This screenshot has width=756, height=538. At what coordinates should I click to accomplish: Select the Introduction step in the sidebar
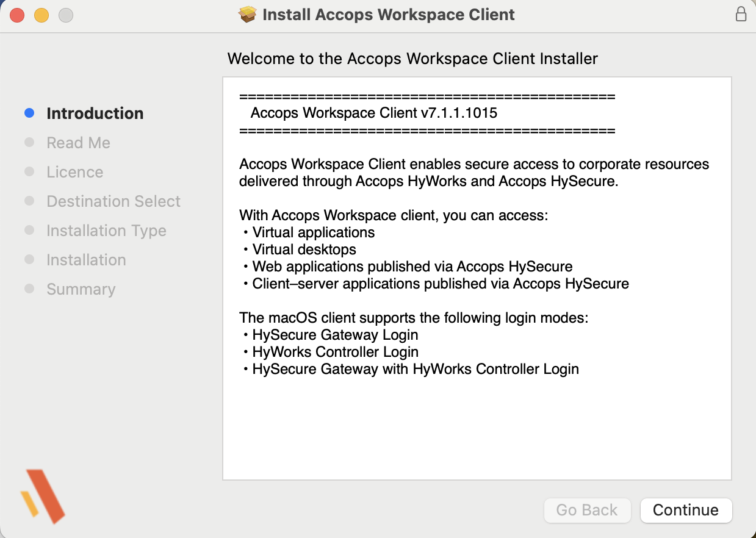[95, 113]
